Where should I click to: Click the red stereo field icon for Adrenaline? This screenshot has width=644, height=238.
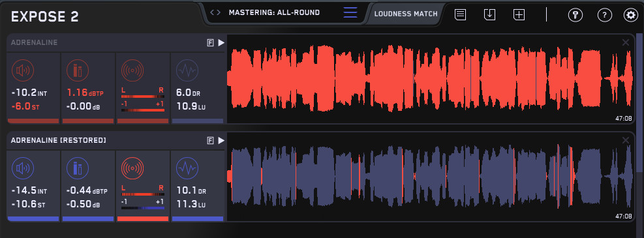point(132,70)
